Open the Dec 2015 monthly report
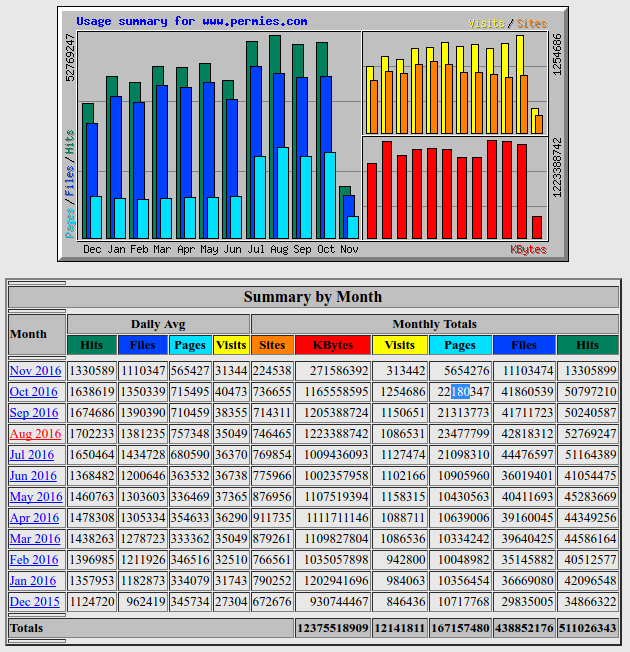Image resolution: width=630 pixels, height=652 pixels. click(35, 602)
